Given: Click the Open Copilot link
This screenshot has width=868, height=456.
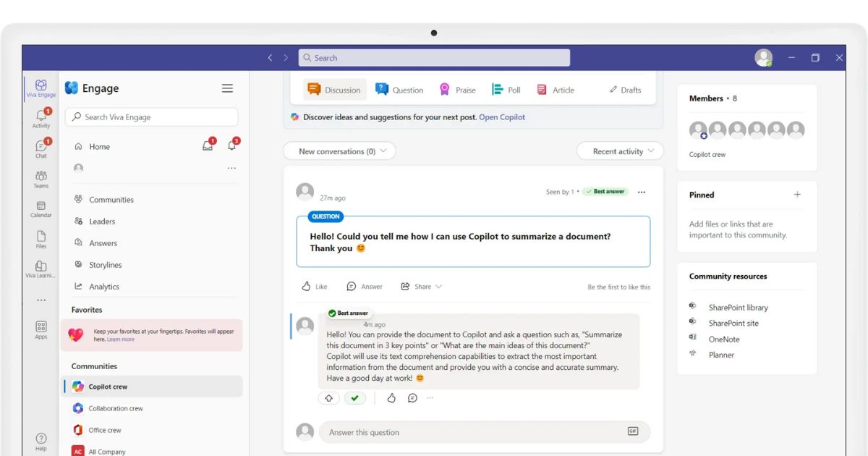Looking at the screenshot, I should 502,117.
